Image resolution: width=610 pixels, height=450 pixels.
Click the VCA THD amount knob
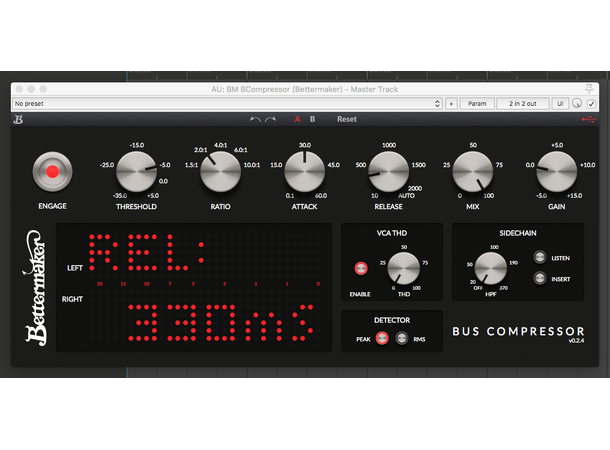[404, 268]
